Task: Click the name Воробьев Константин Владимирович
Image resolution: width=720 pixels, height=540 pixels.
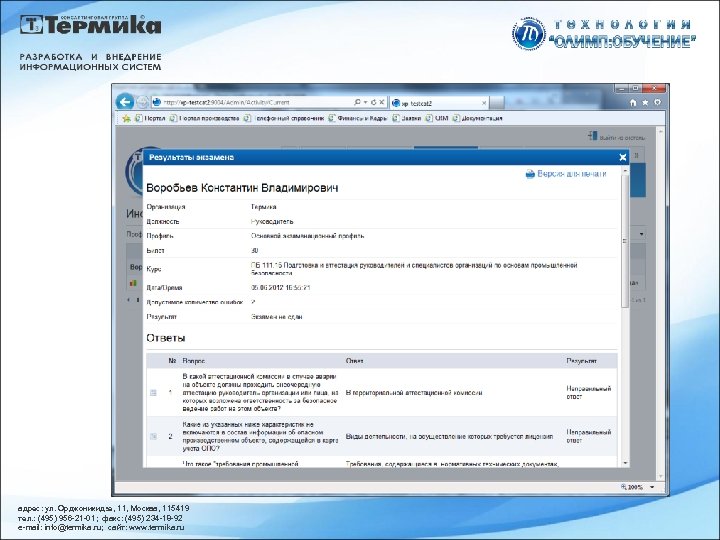Action: 242,188
